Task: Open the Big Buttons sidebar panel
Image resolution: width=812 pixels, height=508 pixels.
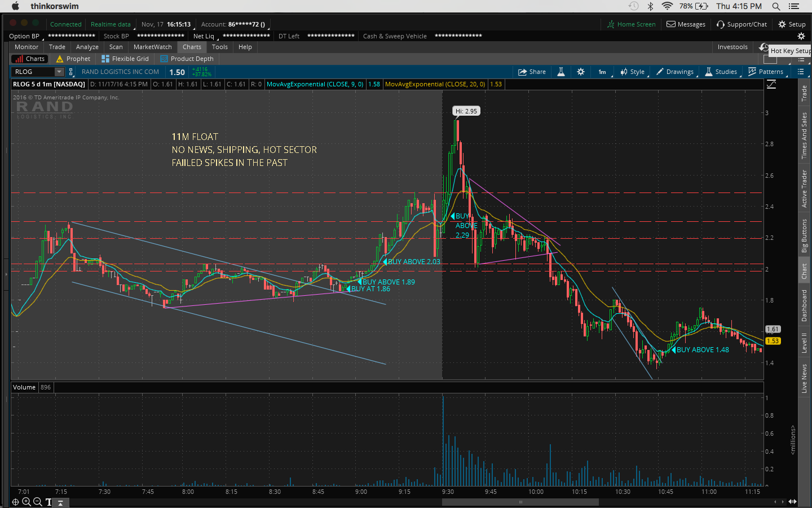Action: (804, 235)
